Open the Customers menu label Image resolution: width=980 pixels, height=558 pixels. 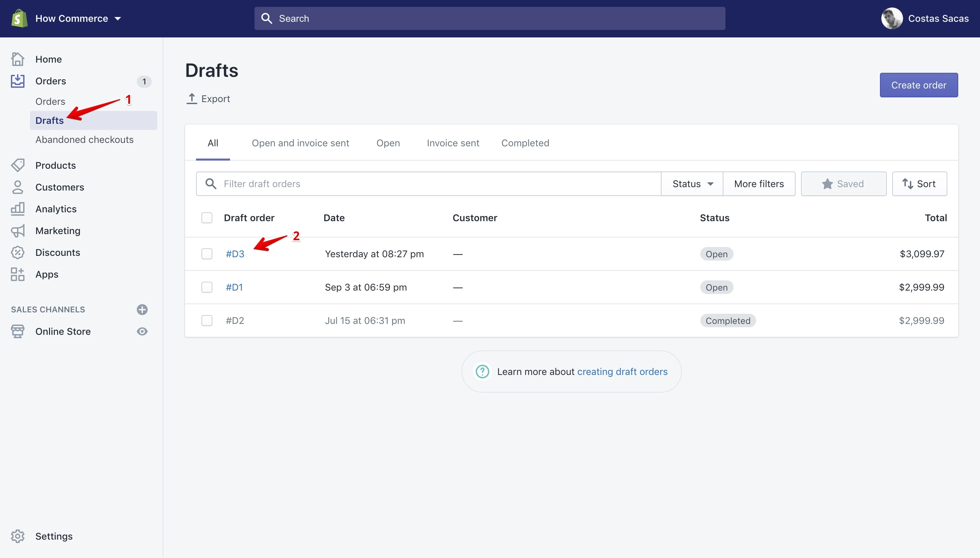click(60, 187)
